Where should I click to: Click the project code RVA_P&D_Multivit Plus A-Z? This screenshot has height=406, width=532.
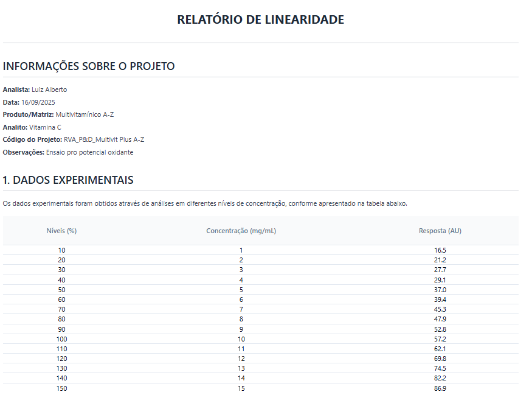[x=104, y=139]
